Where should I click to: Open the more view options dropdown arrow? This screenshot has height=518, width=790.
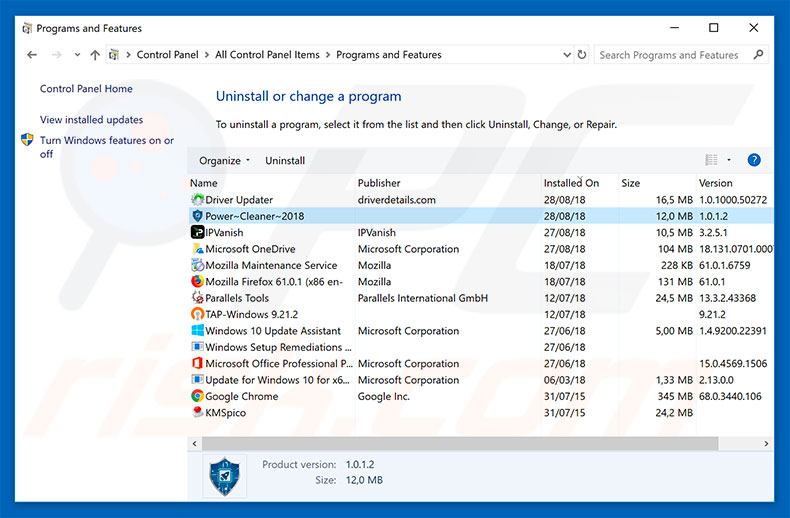[x=729, y=160]
